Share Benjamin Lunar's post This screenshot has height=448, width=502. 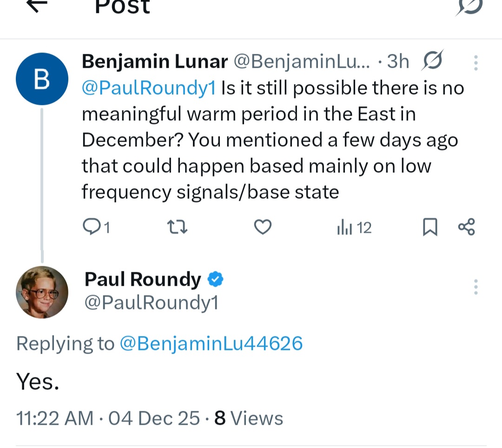coord(466,227)
